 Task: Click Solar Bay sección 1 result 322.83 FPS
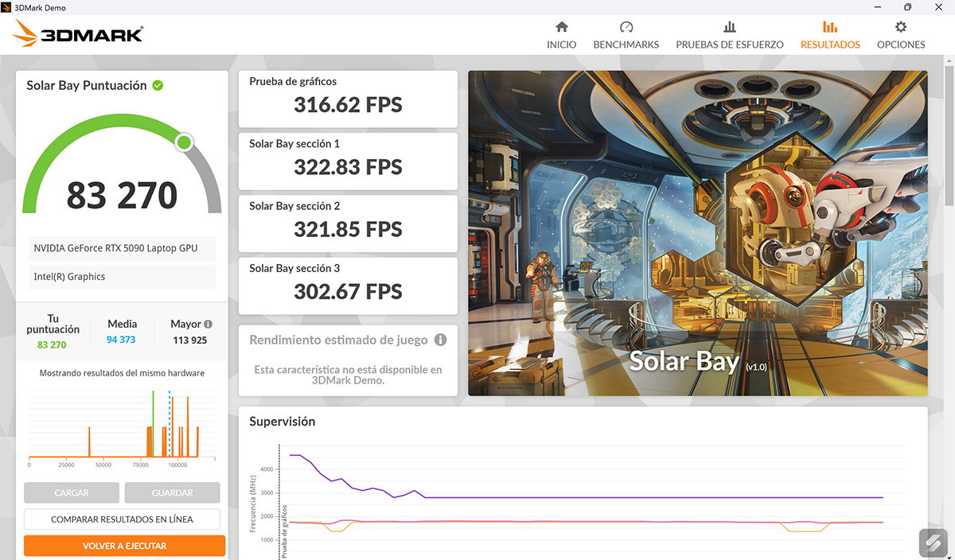coord(348,161)
